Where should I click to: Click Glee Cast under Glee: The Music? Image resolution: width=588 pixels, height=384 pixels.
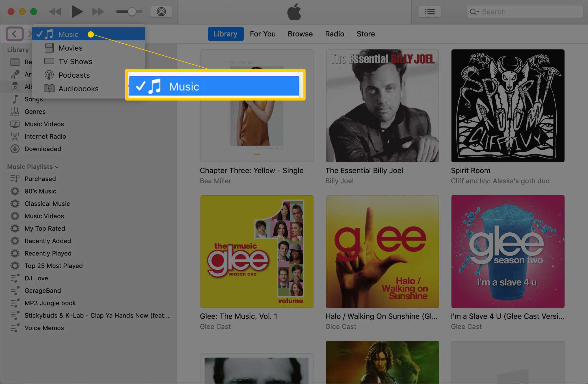coord(215,327)
